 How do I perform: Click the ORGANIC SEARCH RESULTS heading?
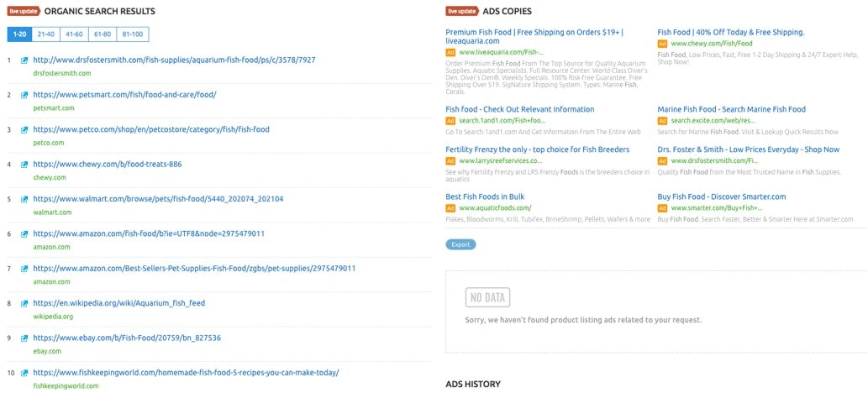pos(100,11)
